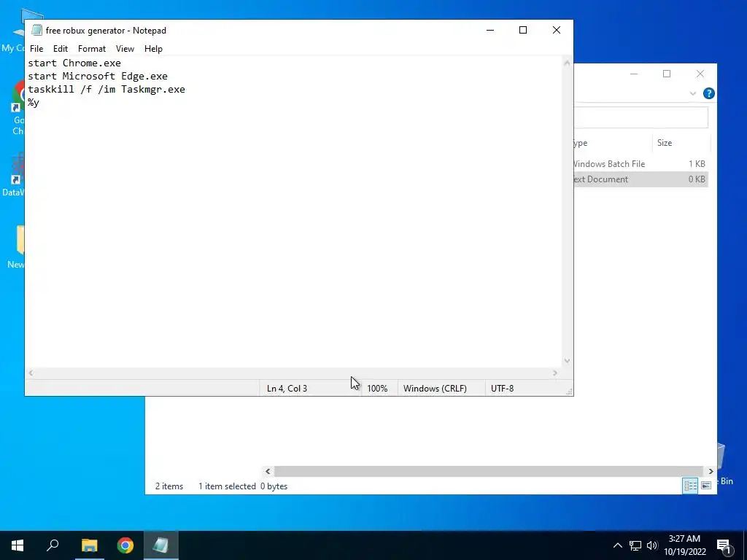This screenshot has height=560, width=747.
Task: Click File Explorer scrollbar left arrow
Action: [x=268, y=471]
